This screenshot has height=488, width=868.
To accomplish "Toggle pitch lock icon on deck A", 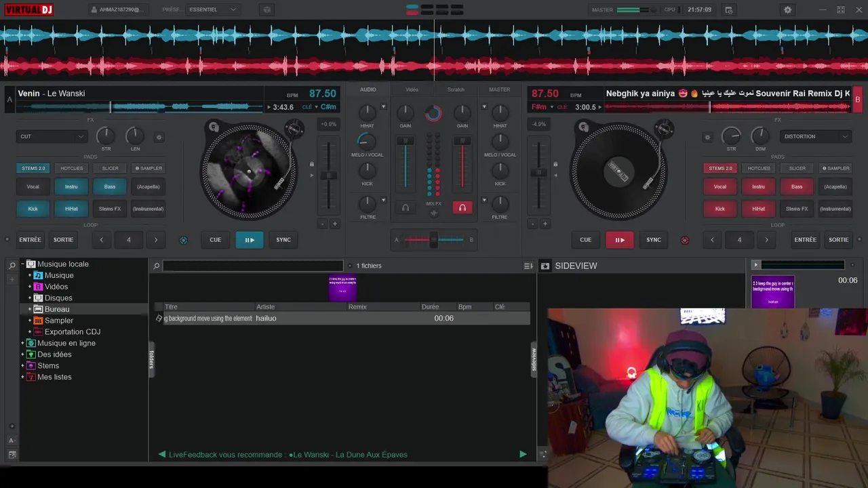I will 312,164.
